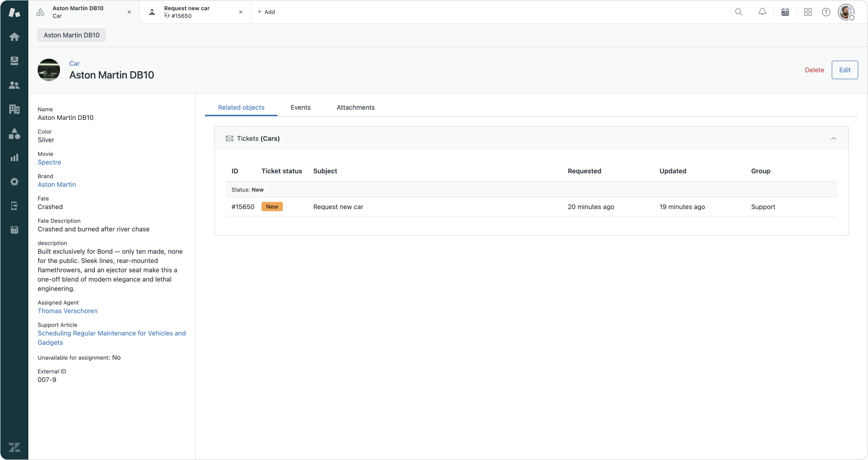Click the New status badge

pyautogui.click(x=272, y=207)
